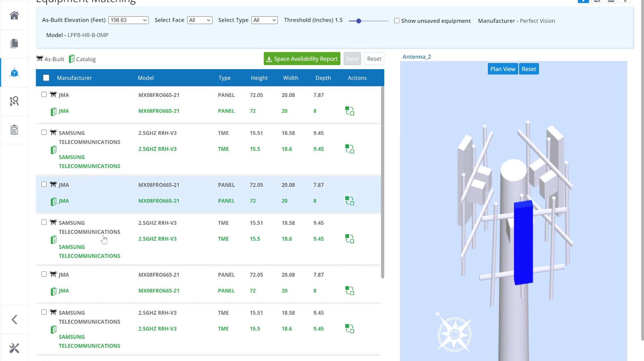
Task: Click the Type column header
Action: tap(225, 78)
